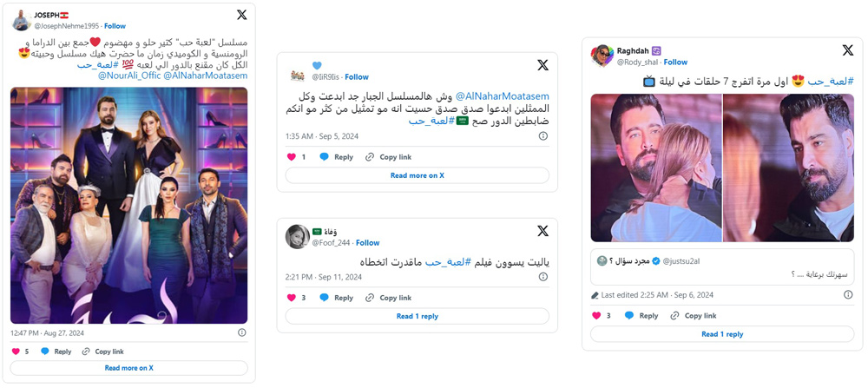Viewport: 868px width, 388px height.
Task: Follow the @Rody_shal account
Action: click(x=675, y=62)
